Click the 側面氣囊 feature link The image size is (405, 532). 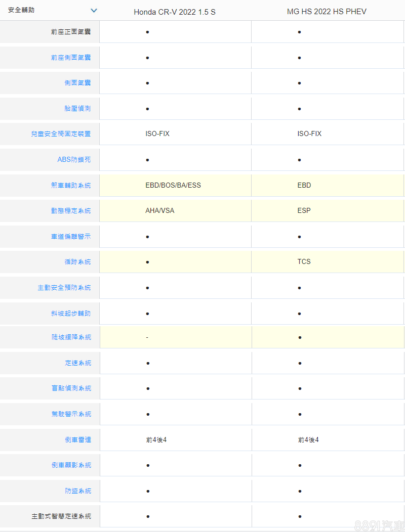point(77,83)
